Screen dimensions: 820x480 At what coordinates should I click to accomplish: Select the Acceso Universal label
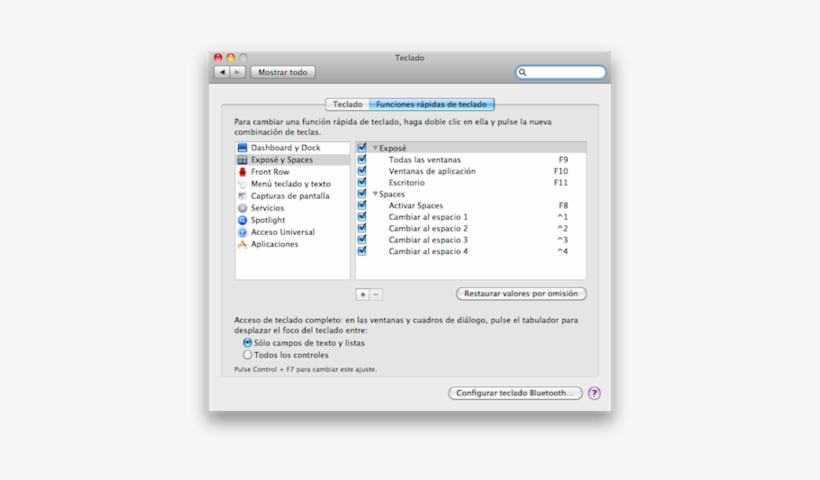[283, 232]
